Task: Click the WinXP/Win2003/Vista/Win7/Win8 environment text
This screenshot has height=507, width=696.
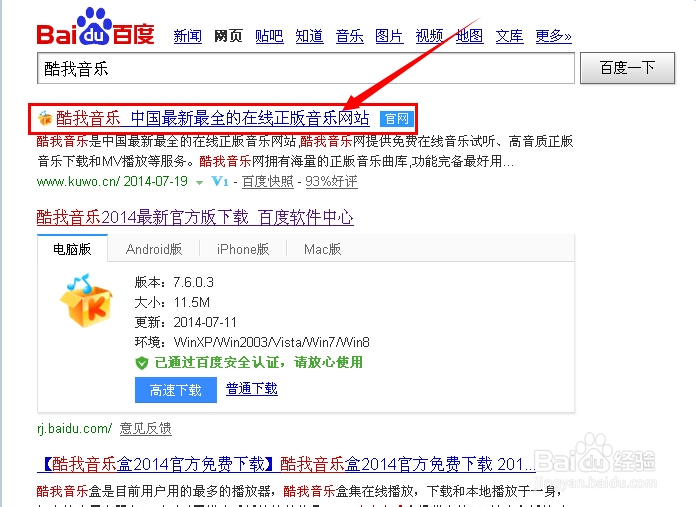Action: (272, 342)
